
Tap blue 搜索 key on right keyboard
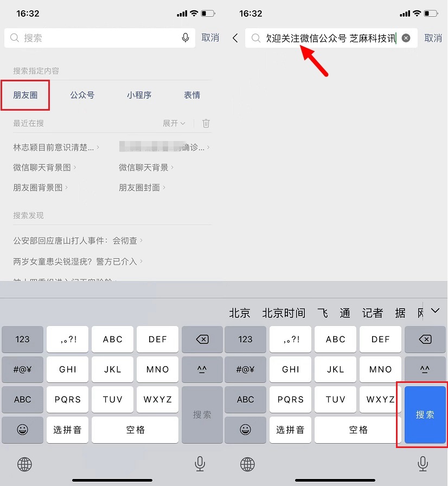425,415
